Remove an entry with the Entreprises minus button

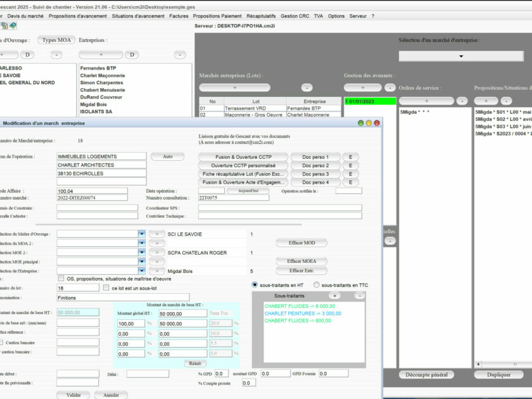tap(180, 54)
